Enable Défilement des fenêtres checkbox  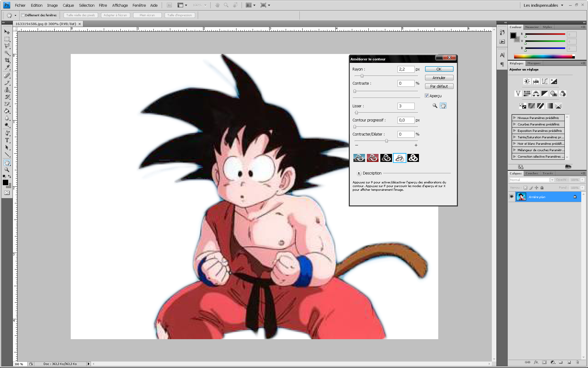tap(23, 15)
